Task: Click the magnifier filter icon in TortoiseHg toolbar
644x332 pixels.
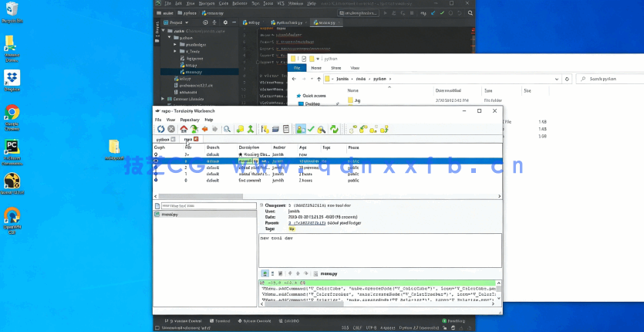Action: point(228,130)
